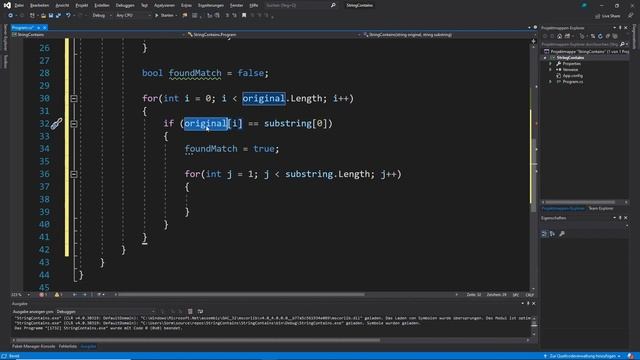The height and width of the screenshot is (360, 640).
Task: Click the status bar notification icon
Action: coord(631,356)
